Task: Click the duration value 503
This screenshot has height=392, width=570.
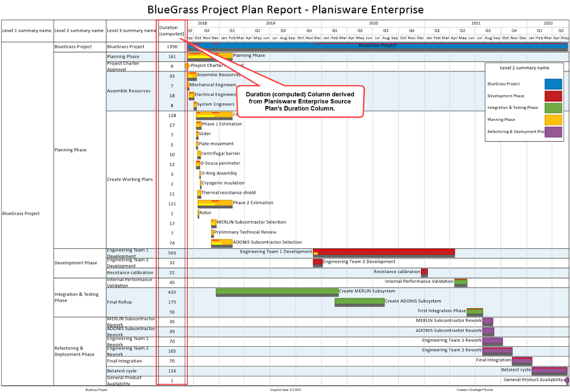Action: click(x=172, y=253)
